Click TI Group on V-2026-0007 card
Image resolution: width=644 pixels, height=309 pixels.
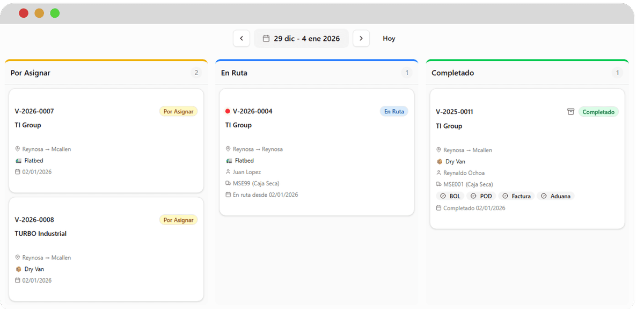pyautogui.click(x=28, y=125)
